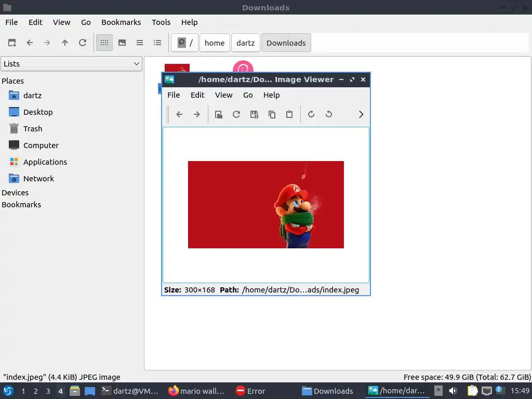Click the root path icon button
This screenshot has width=532, height=399.
tap(184, 43)
